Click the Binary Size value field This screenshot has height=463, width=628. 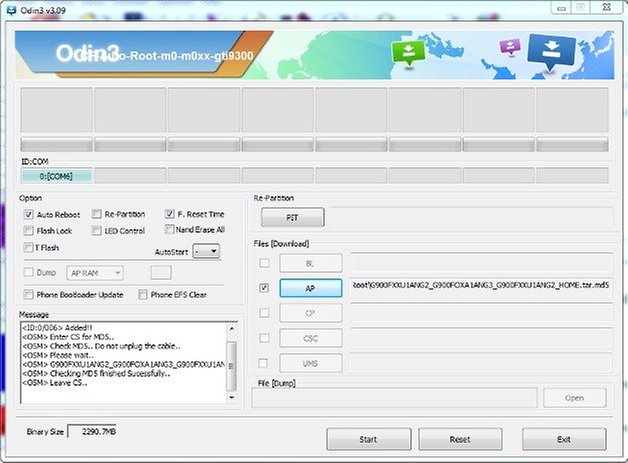point(93,431)
